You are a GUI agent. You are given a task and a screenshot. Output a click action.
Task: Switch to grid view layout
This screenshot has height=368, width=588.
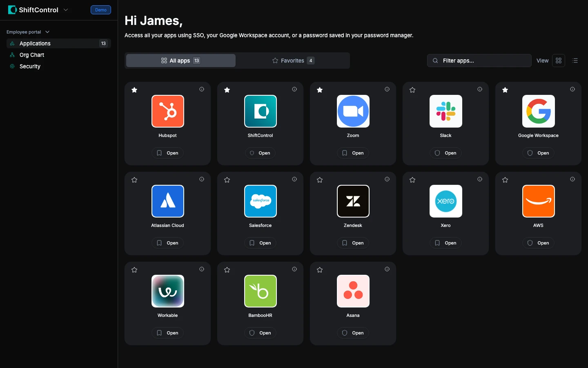(559, 61)
